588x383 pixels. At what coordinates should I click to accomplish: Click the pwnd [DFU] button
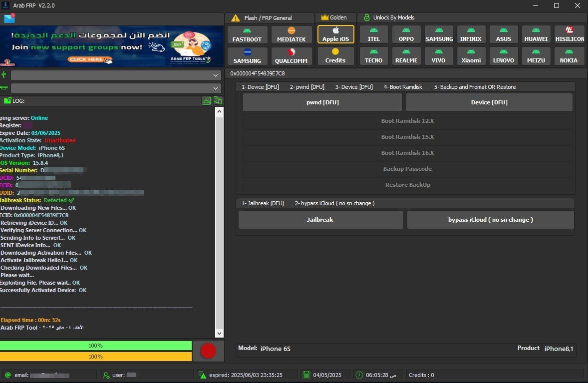click(322, 102)
